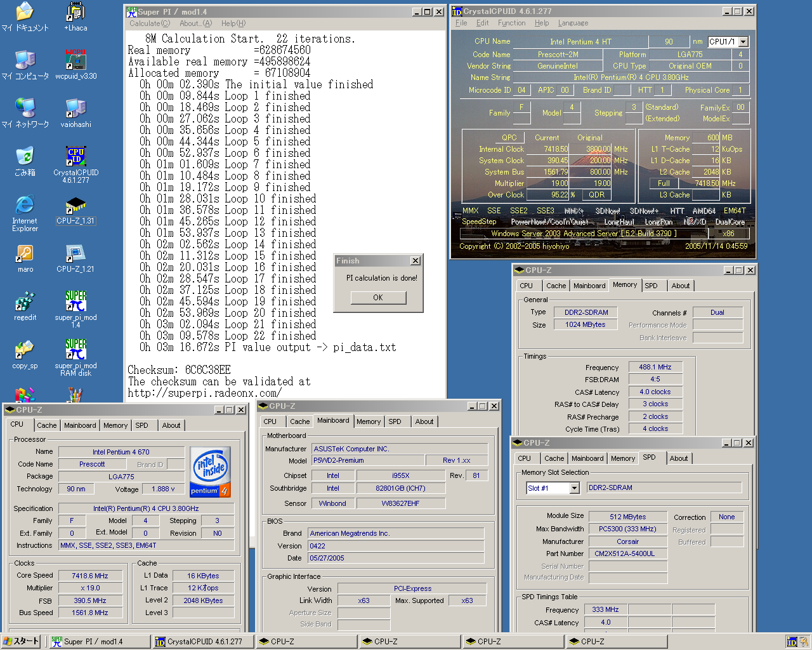Screen dimensions: 812x650
Task: Launch CPU-Z_1.31 desktop shortcut
Action: tap(75, 209)
